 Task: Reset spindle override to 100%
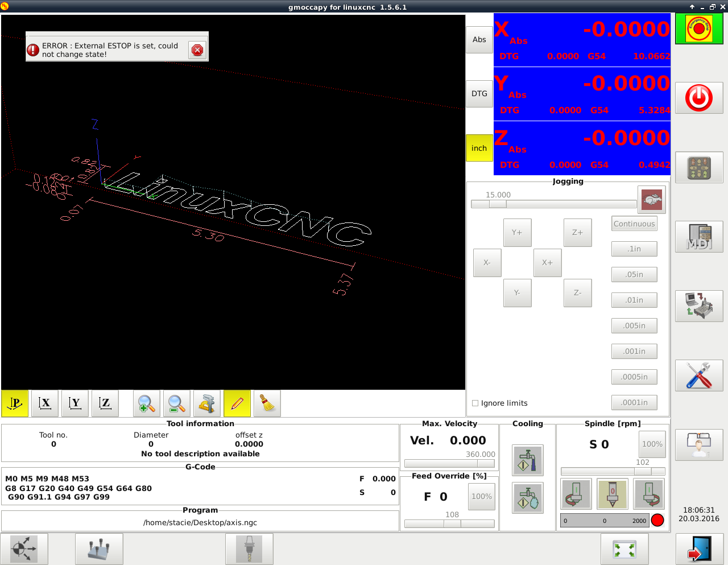click(652, 444)
